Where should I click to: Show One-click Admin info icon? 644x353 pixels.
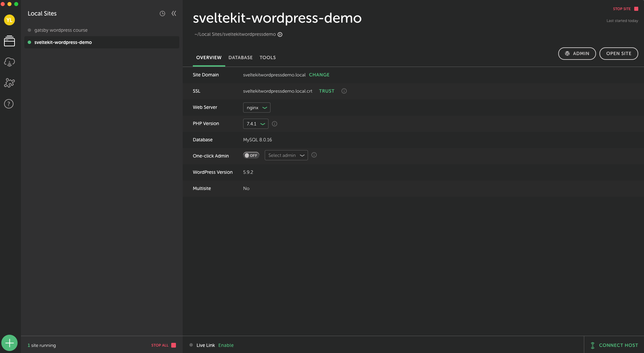(314, 155)
